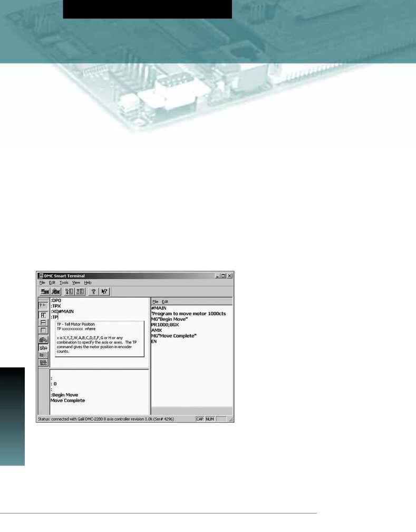The width and height of the screenshot is (416, 532).
Task: Maximize the DMC Smart Terminal window
Action: [x=224, y=276]
